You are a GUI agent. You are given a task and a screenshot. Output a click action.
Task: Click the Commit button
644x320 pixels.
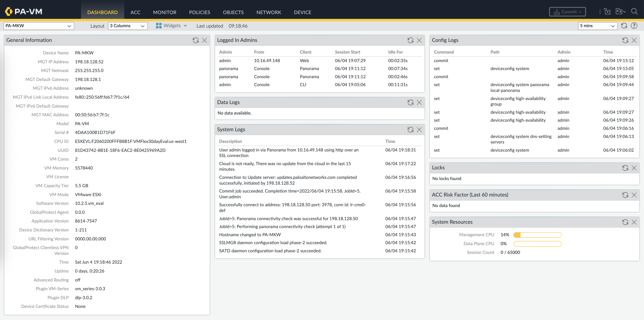point(567,12)
